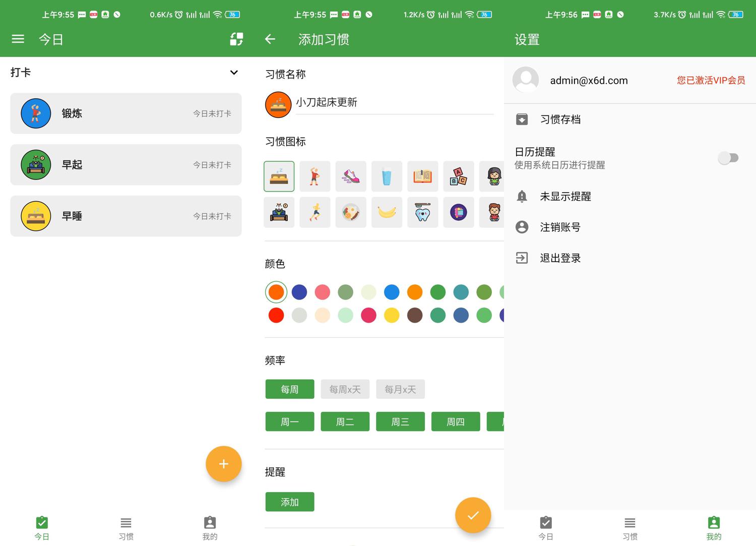This screenshot has width=756, height=546.
Task: Collapse the 打卡 section chevron
Action: [x=234, y=73]
